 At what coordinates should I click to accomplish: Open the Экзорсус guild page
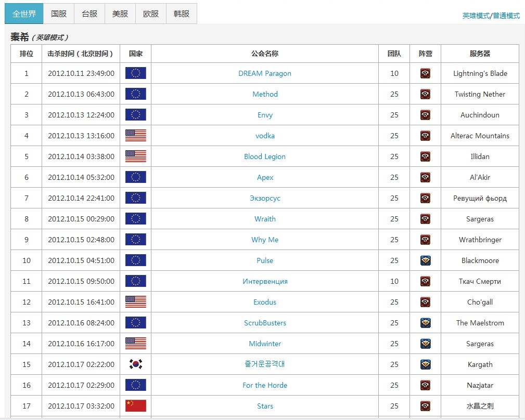265,198
